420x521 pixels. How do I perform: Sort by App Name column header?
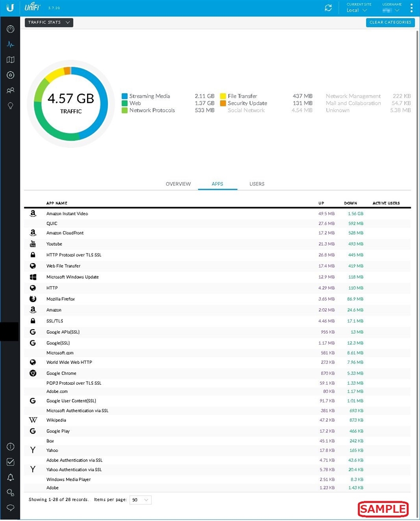click(x=57, y=203)
